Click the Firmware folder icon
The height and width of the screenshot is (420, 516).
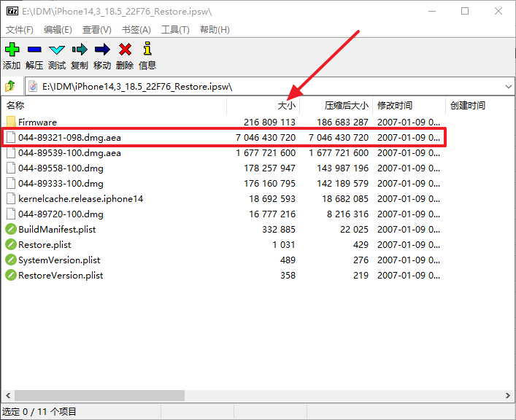pyautogui.click(x=11, y=122)
